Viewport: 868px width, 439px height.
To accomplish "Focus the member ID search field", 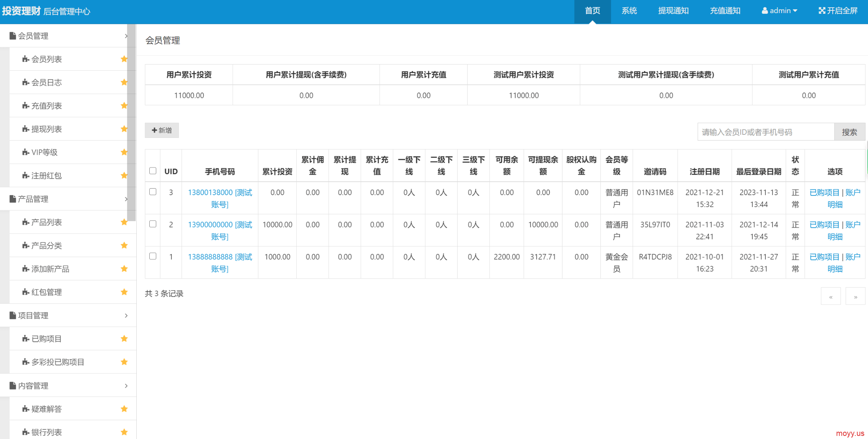I will click(x=765, y=132).
